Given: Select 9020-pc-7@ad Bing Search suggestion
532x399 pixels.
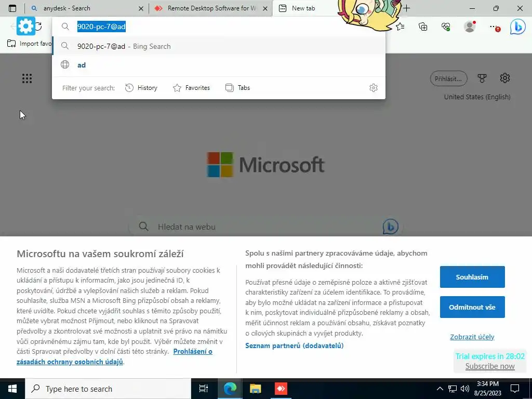Looking at the screenshot, I should (219, 46).
